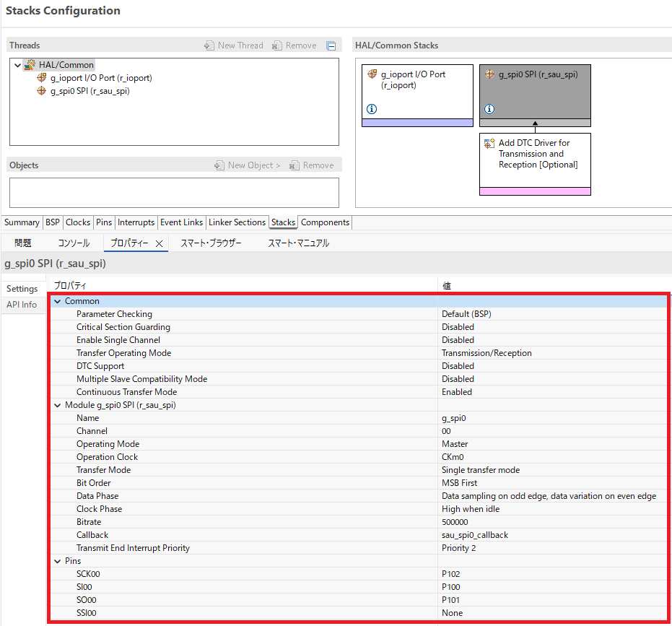Collapse the HAL/Common tree node
The height and width of the screenshot is (626, 672).
click(x=17, y=65)
